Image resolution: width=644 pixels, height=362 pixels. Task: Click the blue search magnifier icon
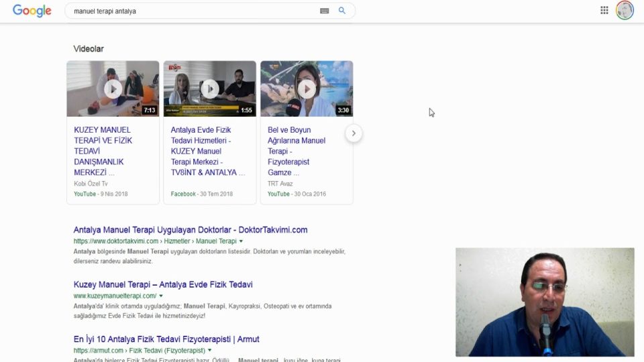(341, 11)
